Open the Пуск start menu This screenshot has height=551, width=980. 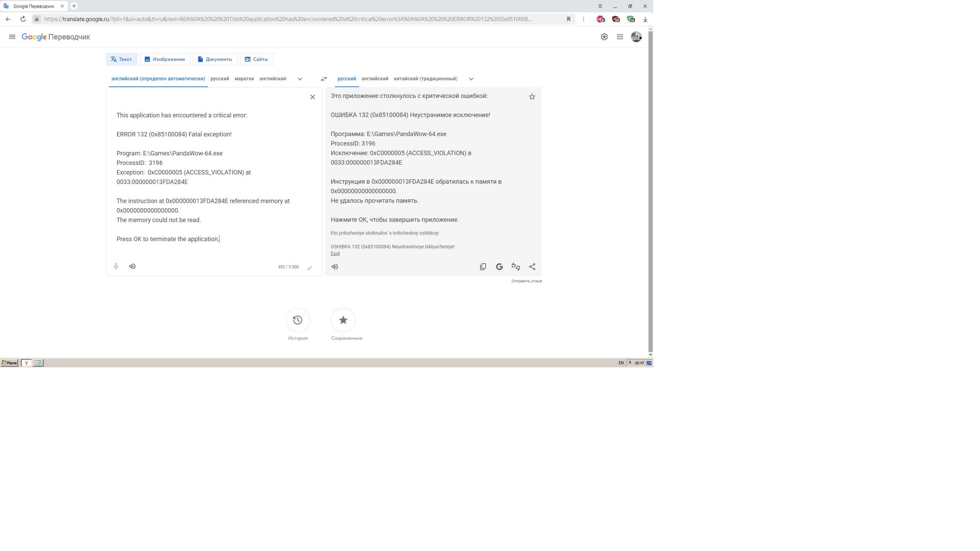9,363
